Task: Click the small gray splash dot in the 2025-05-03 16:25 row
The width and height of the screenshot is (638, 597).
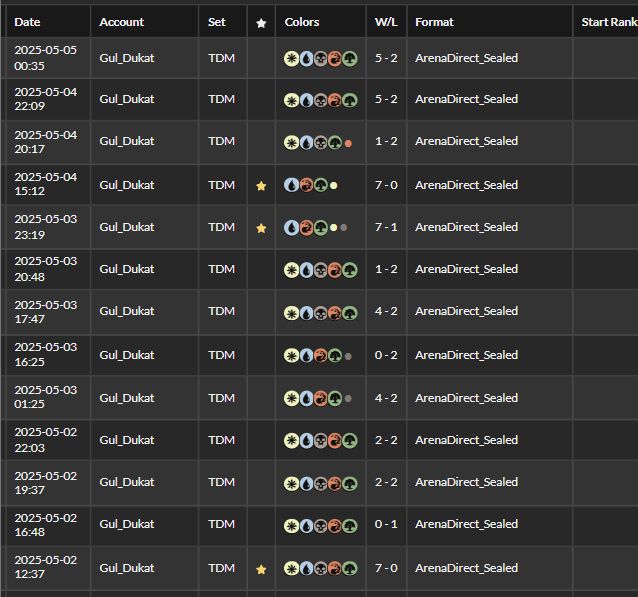Action: pyautogui.click(x=348, y=356)
